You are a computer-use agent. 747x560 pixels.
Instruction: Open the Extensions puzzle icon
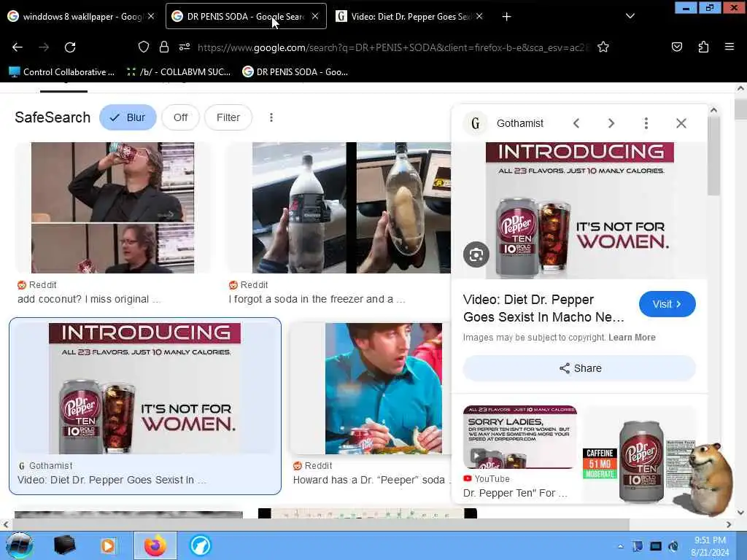point(703,47)
